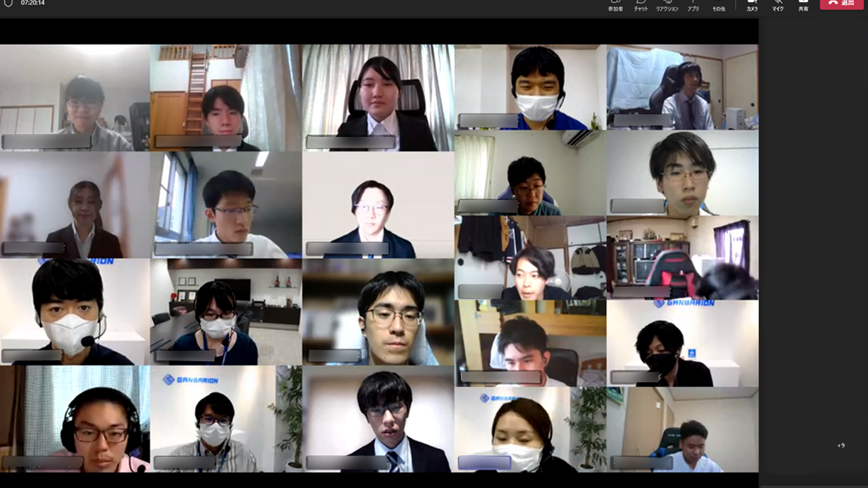Select the bottom-left tile with headset wearer
This screenshot has height=488, width=868.
tap(75, 419)
